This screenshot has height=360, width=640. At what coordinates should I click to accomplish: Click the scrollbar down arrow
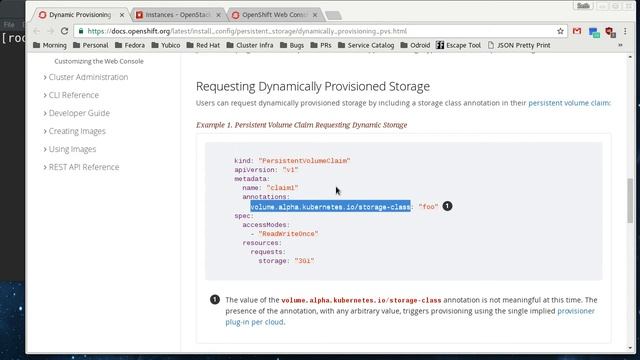click(x=630, y=348)
